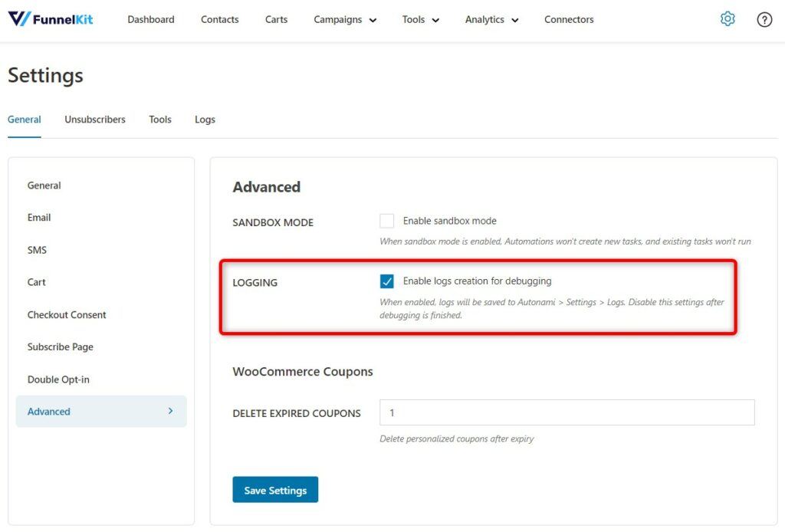The image size is (785, 532).
Task: Click the Enable sandbox mode label
Action: (x=449, y=221)
